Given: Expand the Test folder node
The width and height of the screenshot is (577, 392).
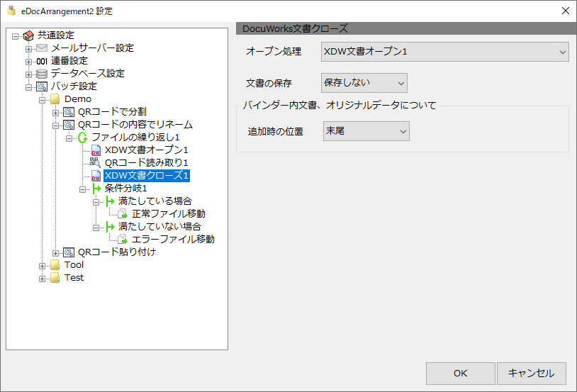Looking at the screenshot, I should [x=42, y=279].
